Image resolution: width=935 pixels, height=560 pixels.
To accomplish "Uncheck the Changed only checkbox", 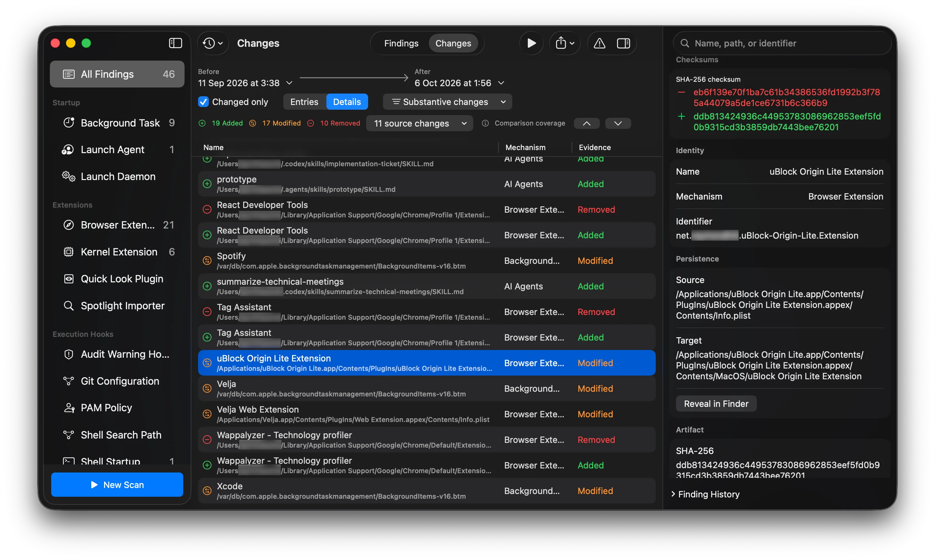I will click(203, 102).
